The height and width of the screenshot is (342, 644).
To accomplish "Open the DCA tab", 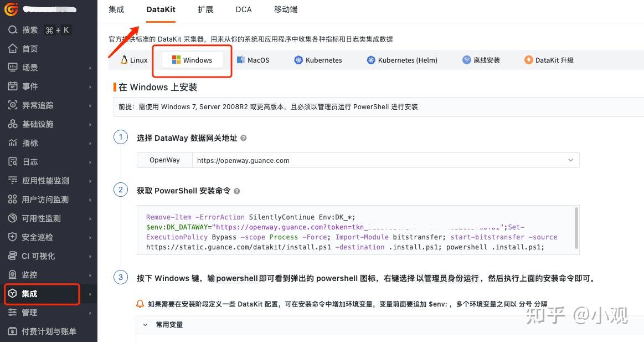I will tap(244, 9).
